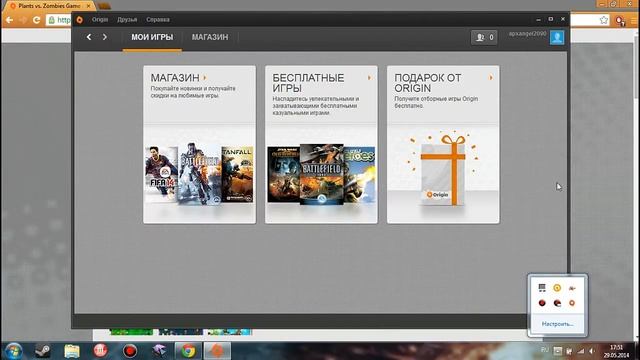640x360 pixels.
Task: Open the Origin menu
Action: point(100,20)
